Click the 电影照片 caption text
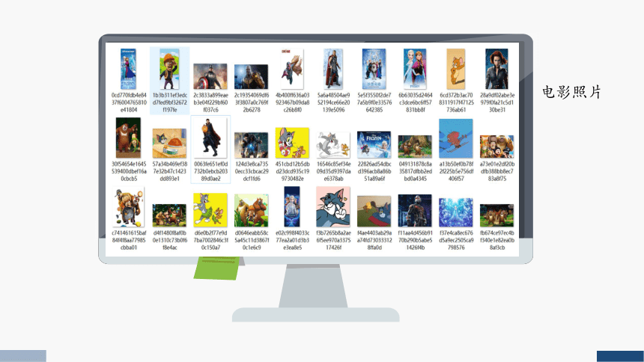This screenshot has width=644, height=362. pyautogui.click(x=571, y=91)
